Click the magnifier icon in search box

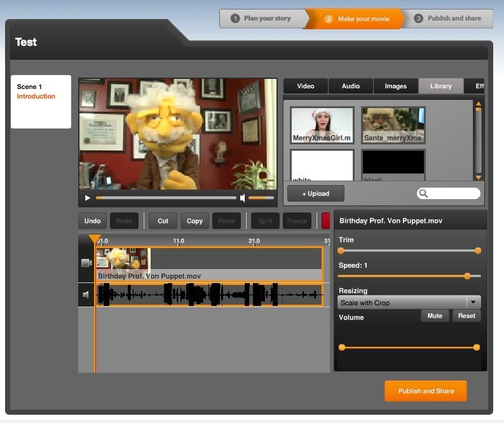coord(424,193)
